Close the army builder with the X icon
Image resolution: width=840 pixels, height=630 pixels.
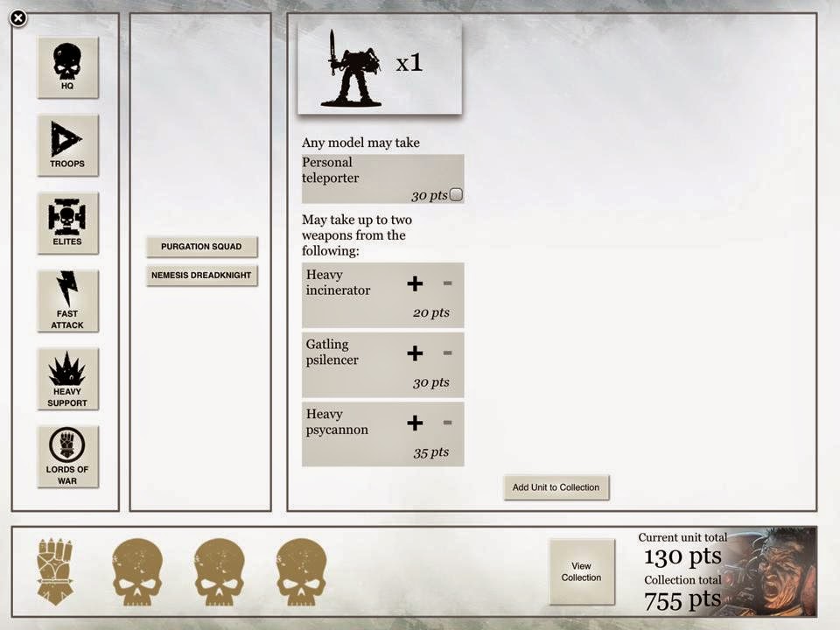pos(18,18)
